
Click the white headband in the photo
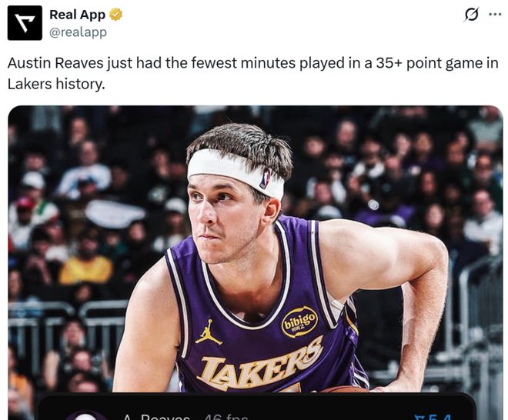coord(231,169)
